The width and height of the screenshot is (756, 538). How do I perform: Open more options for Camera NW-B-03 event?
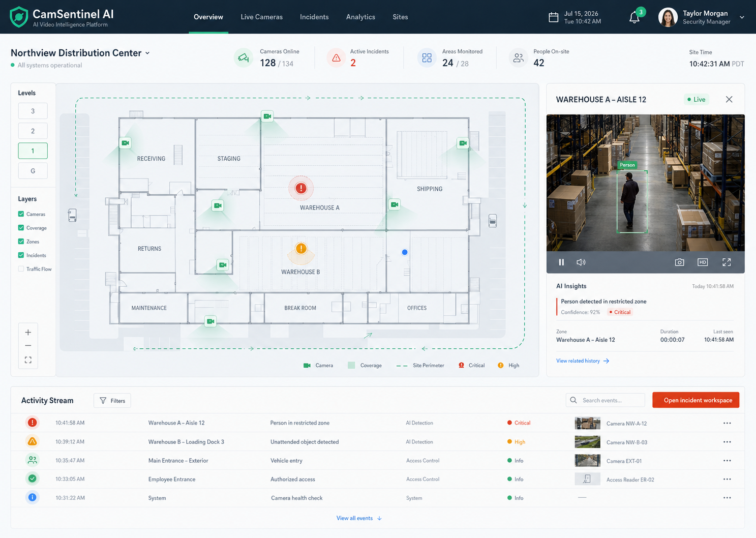727,442
